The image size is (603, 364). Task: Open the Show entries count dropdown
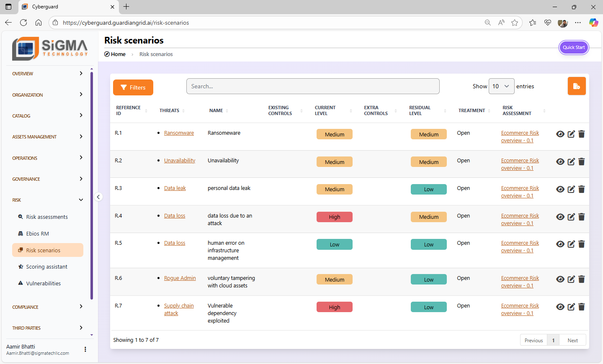coord(501,86)
